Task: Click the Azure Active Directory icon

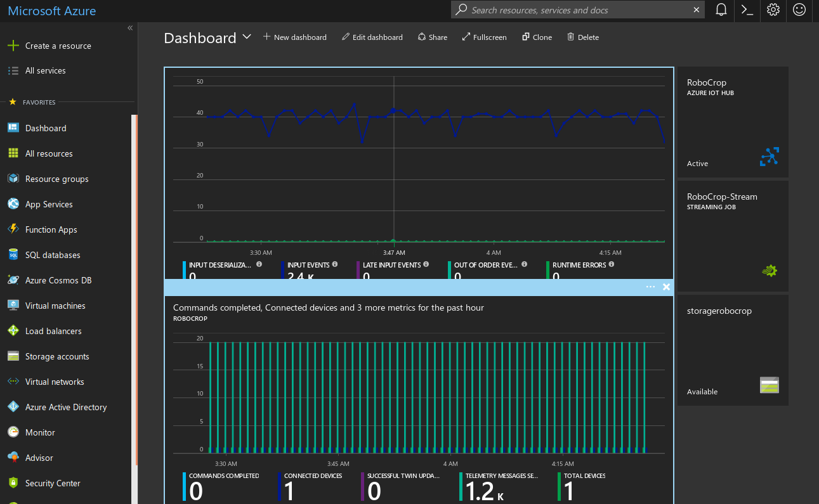Action: point(13,406)
